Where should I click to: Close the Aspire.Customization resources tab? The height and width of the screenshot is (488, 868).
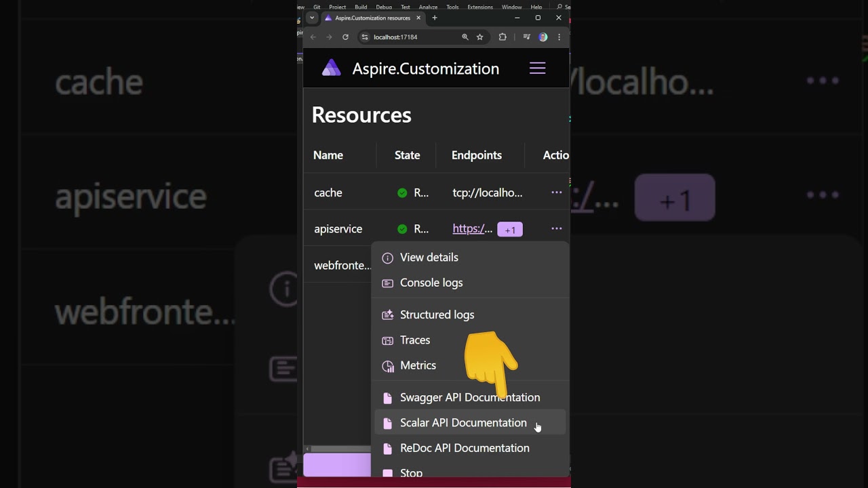point(418,18)
